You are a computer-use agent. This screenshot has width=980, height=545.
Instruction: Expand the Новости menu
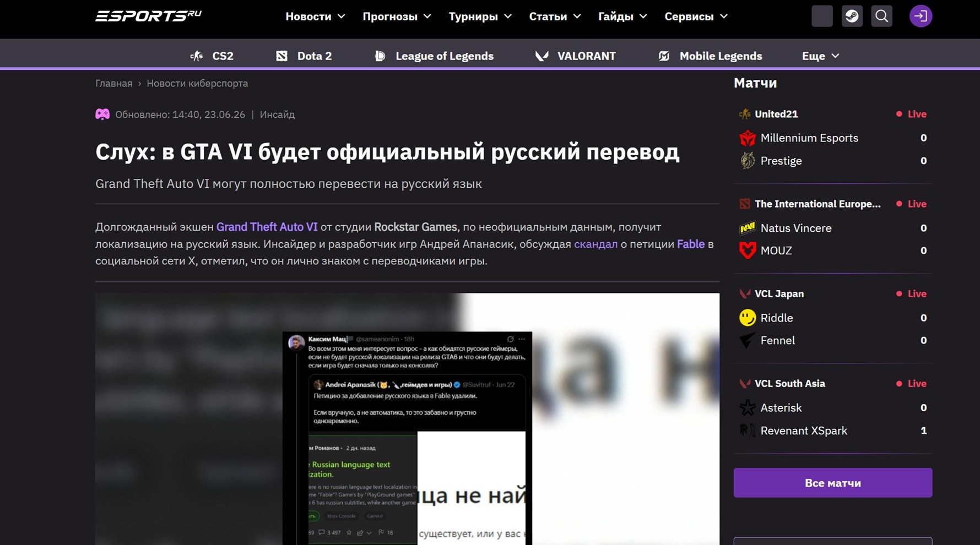pyautogui.click(x=315, y=17)
